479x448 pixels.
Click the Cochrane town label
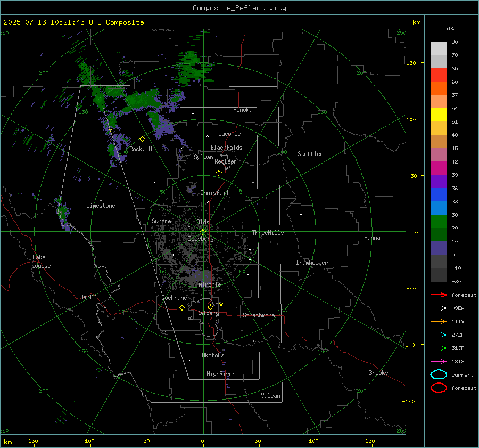(174, 298)
